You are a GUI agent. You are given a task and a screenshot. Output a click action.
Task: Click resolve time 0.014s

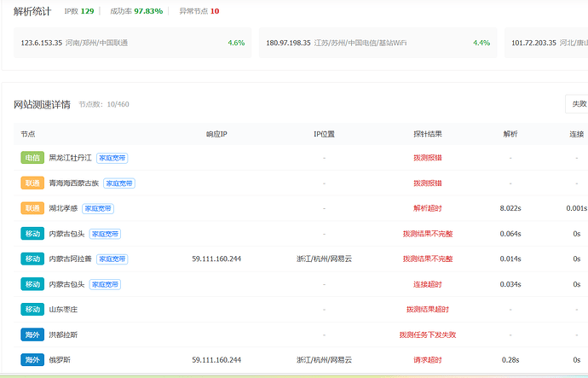tap(510, 259)
